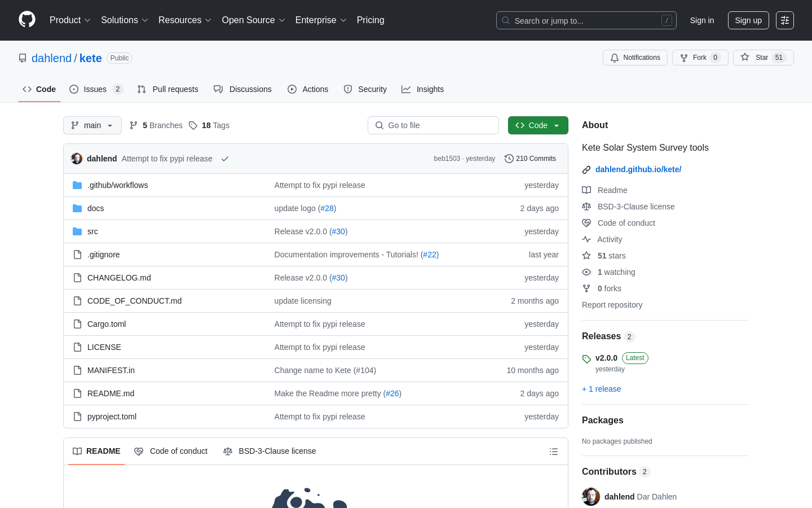This screenshot has width=812, height=508.
Task: Open the dahlend.github.io/kete/ website link
Action: tap(638, 169)
